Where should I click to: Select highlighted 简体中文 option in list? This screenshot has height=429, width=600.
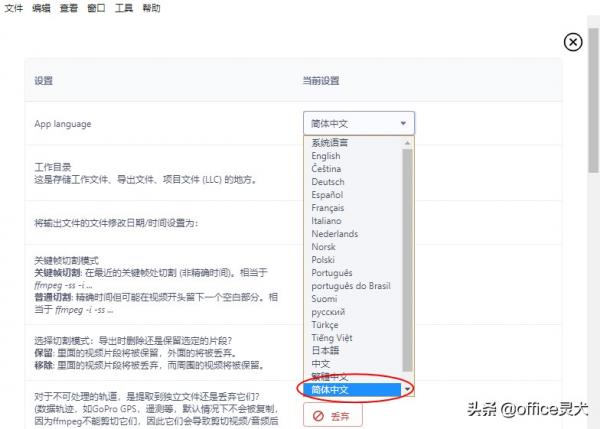[353, 390]
